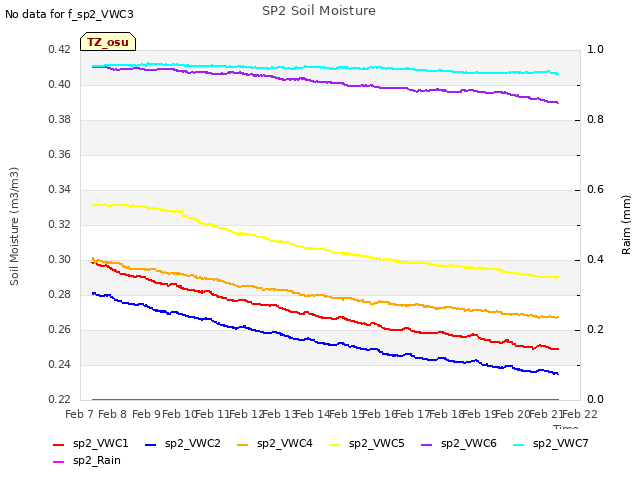Click the 0.32 left axis value
Screen dimensions: 640x480
point(60,225)
